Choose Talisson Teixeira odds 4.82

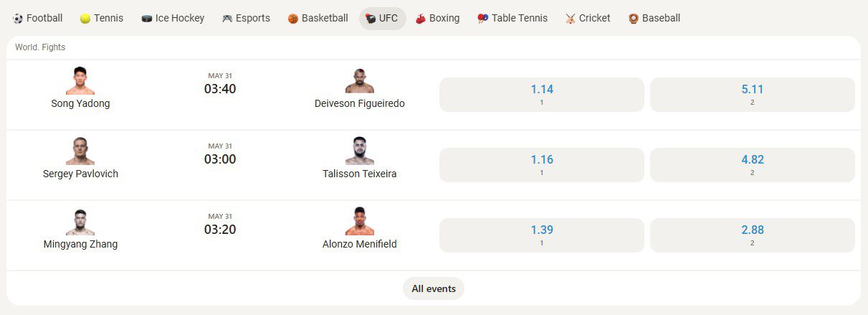[753, 165]
